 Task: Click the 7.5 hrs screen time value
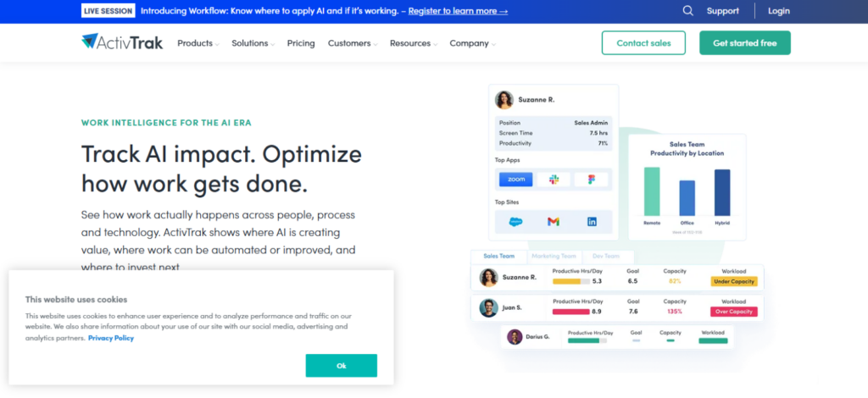coord(598,133)
